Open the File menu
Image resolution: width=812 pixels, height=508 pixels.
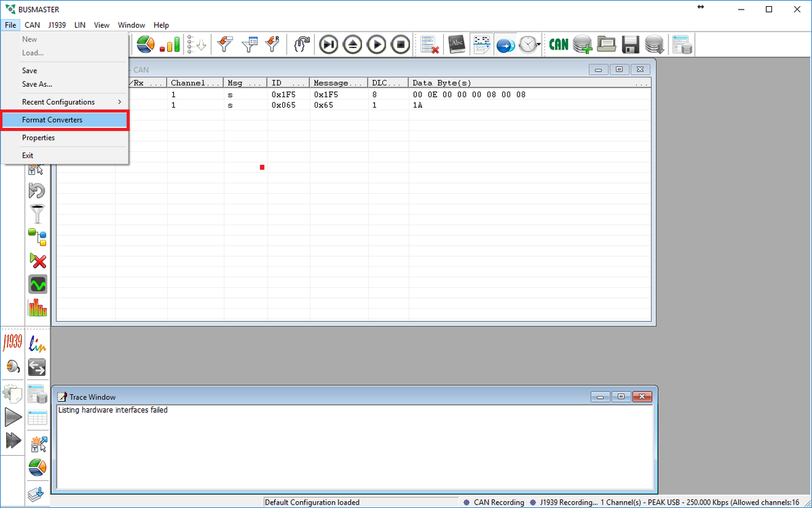[x=10, y=25]
